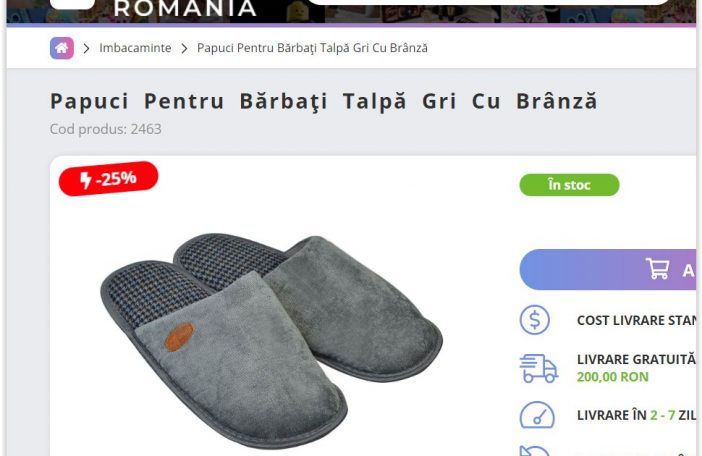Click the shopping cart icon on the button

point(657,268)
